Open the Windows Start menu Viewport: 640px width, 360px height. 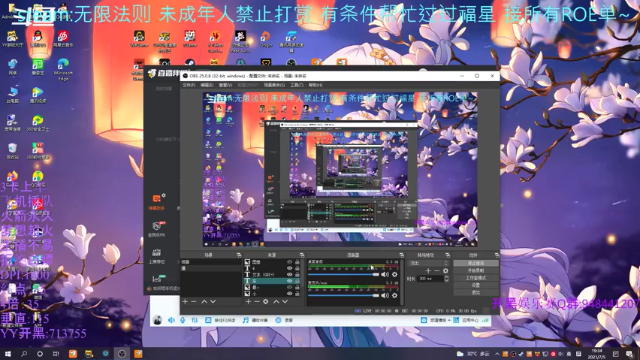click(x=8, y=354)
